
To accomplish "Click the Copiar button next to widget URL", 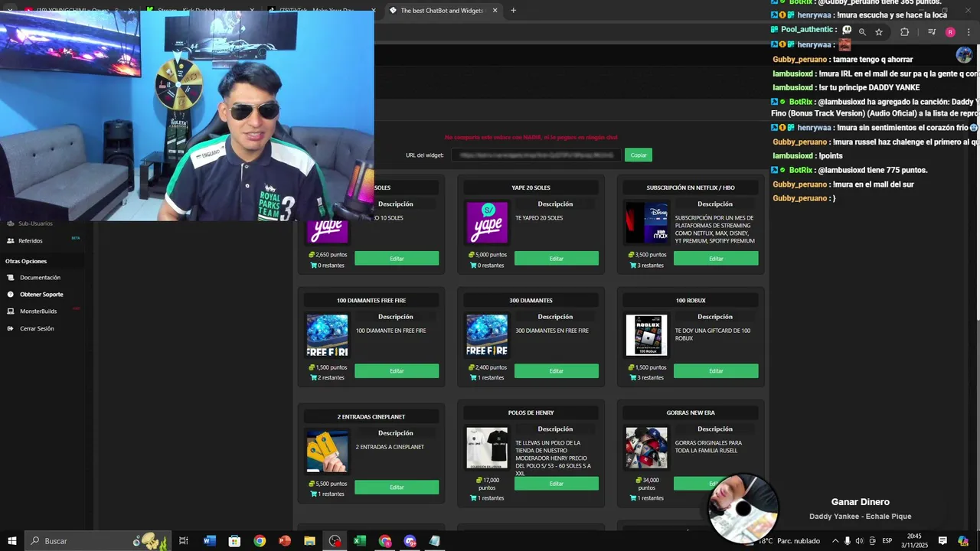I will coord(639,155).
